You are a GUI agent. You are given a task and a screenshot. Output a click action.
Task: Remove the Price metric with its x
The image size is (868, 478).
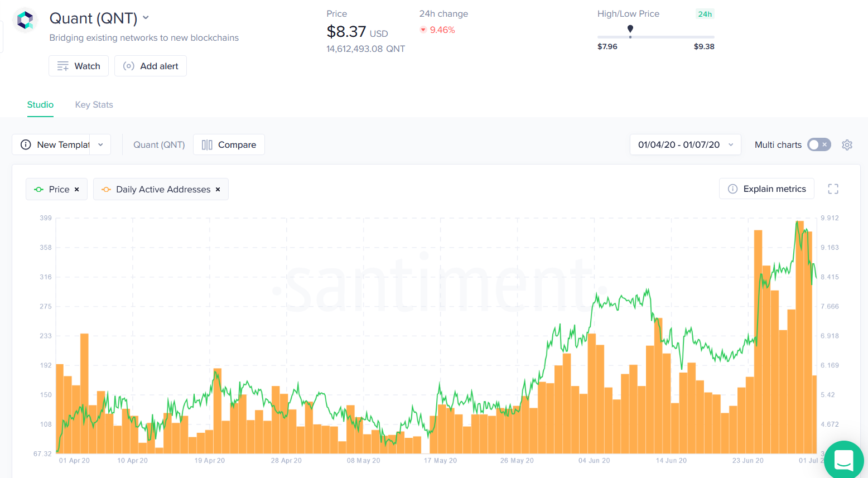click(x=77, y=190)
